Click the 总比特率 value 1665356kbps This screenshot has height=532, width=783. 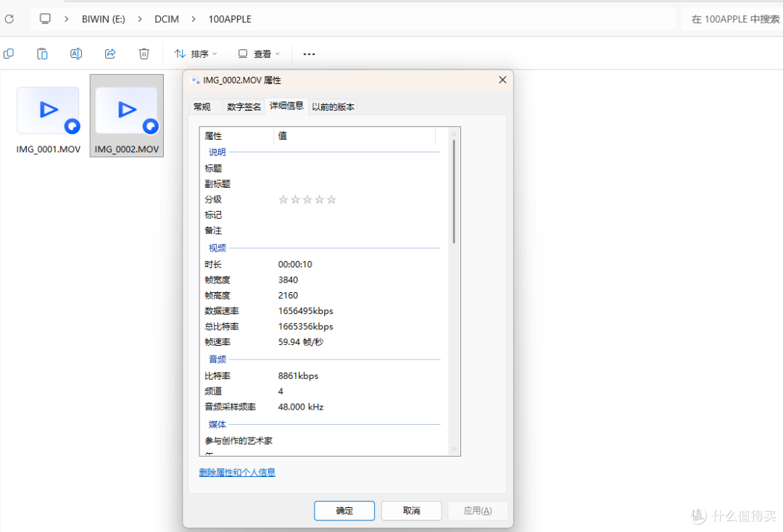pyautogui.click(x=306, y=326)
